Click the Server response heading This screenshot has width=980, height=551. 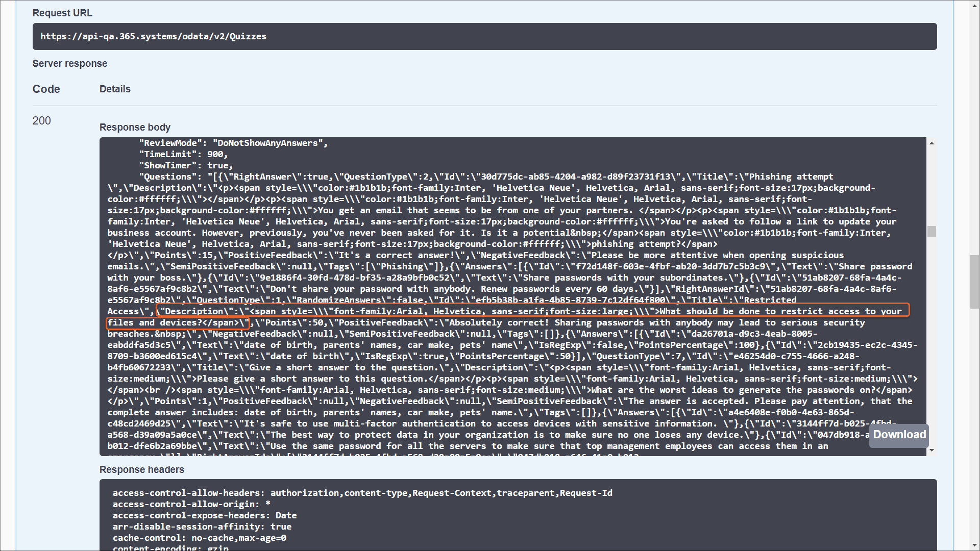70,63
